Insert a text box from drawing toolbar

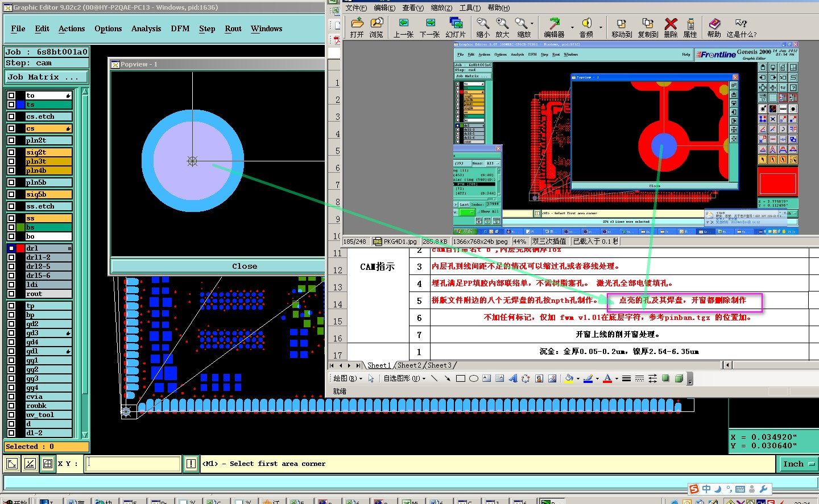[487, 378]
